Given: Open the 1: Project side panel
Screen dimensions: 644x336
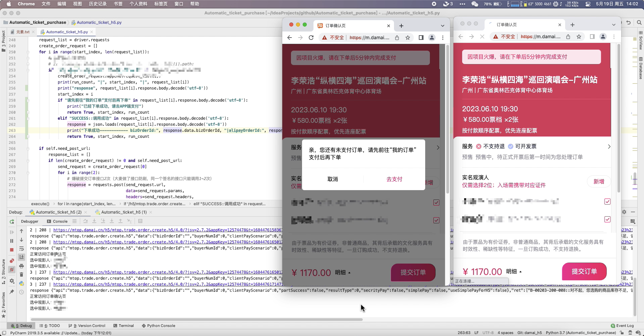Looking at the screenshot, I should pos(3,41).
